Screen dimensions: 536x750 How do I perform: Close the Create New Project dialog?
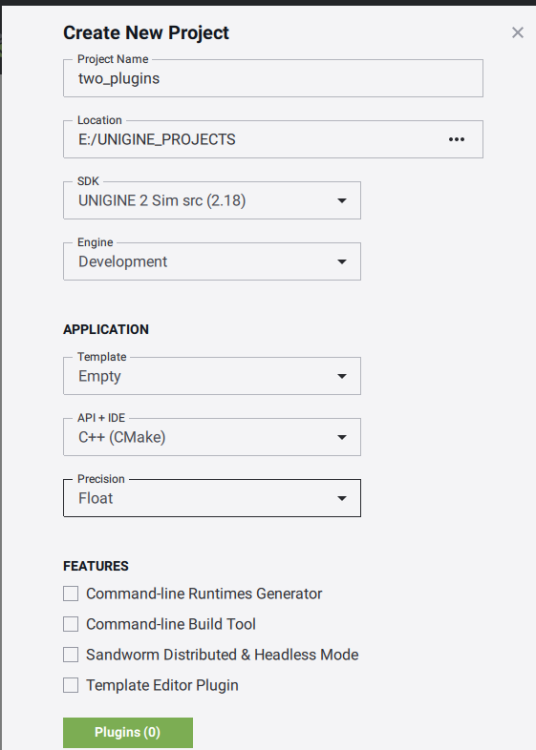[x=517, y=33]
